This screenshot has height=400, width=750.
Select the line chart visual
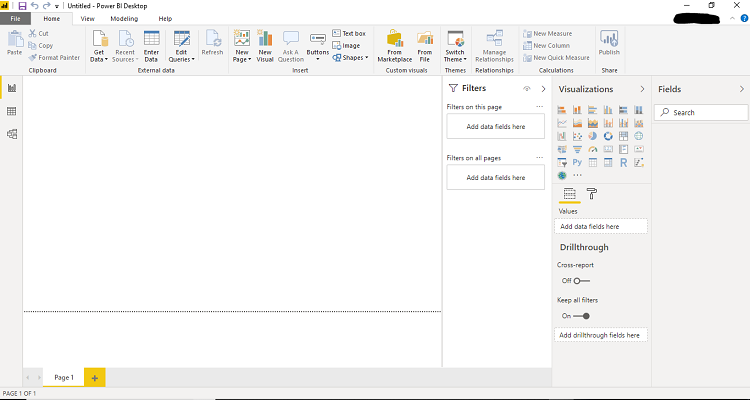(x=562, y=123)
